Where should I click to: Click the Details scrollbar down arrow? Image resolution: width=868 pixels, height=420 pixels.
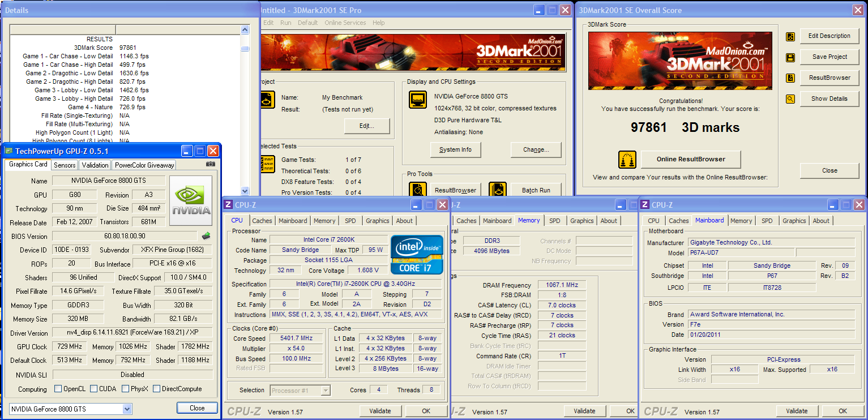[x=245, y=191]
